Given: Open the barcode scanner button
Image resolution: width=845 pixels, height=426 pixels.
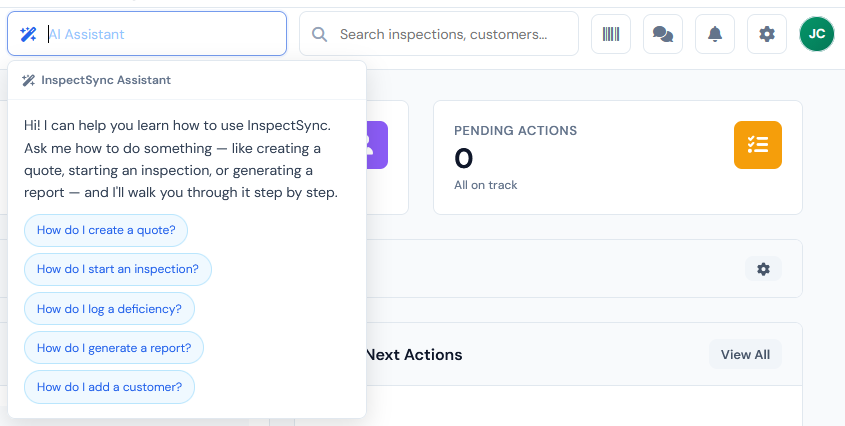Looking at the screenshot, I should (x=611, y=34).
